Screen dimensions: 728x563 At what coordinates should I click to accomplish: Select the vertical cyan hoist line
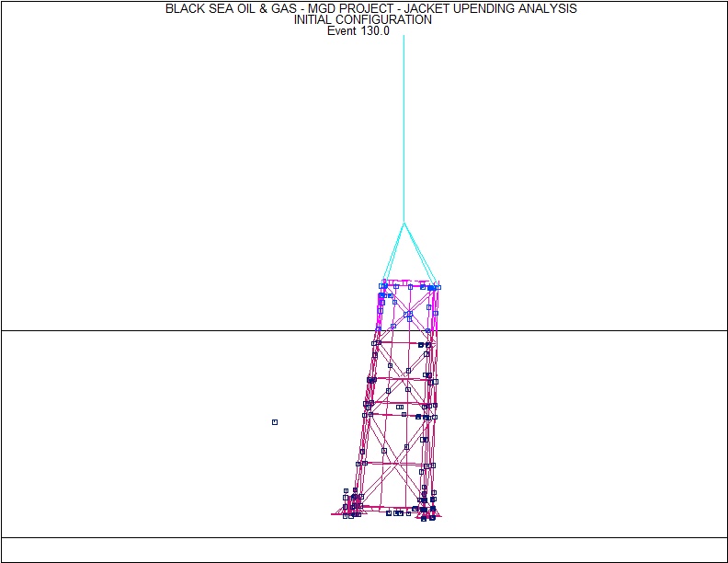[404, 129]
